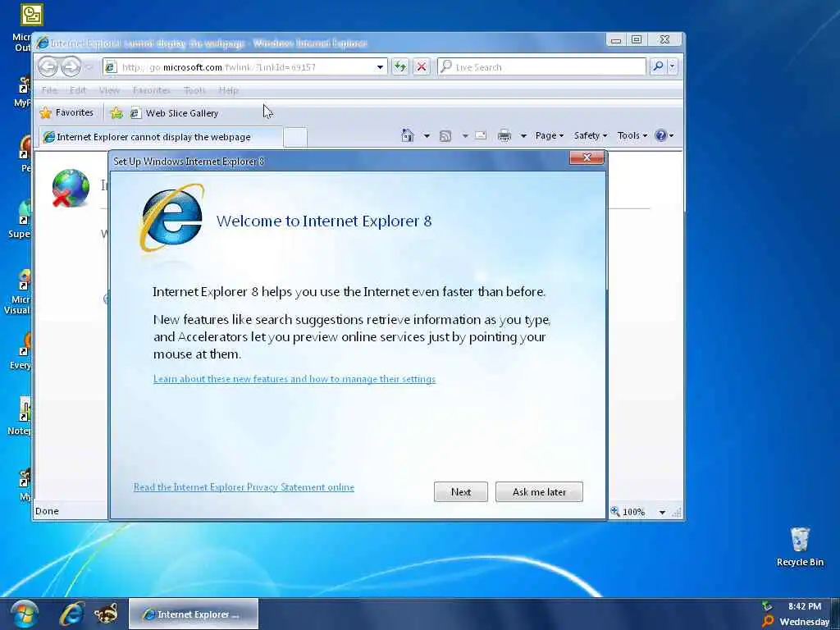Open the Page menu dropdown
Image resolution: width=840 pixels, height=630 pixels.
click(549, 135)
